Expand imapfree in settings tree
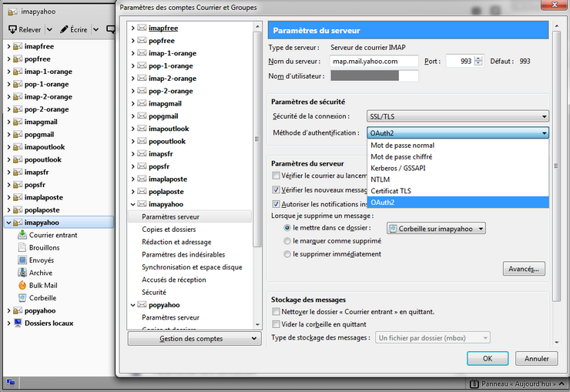 133,28
